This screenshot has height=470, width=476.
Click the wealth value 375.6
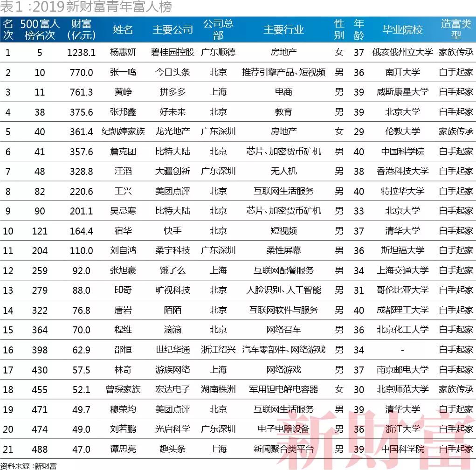(x=82, y=112)
